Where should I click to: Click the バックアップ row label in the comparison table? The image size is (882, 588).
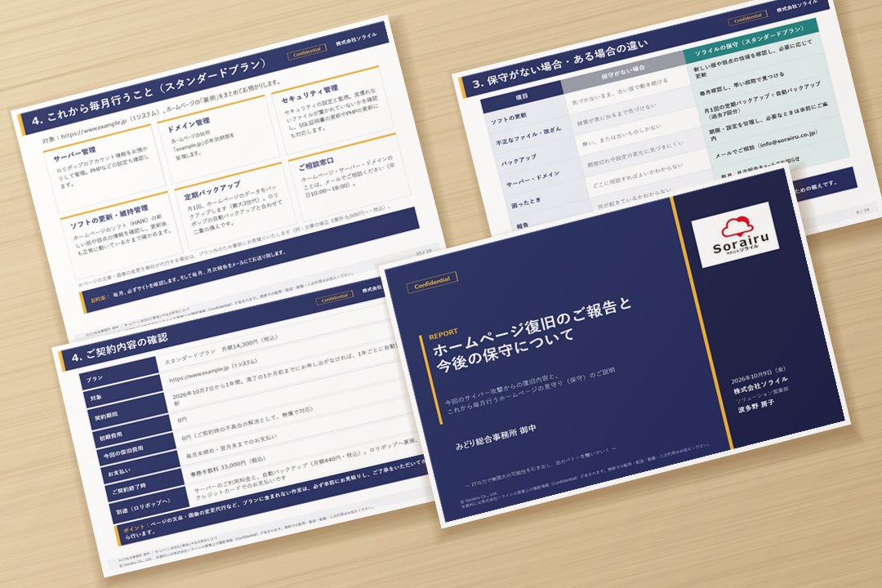pos(519,159)
